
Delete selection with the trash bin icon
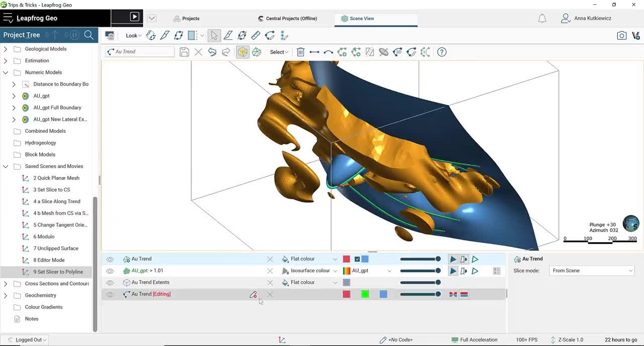pyautogui.click(x=300, y=52)
